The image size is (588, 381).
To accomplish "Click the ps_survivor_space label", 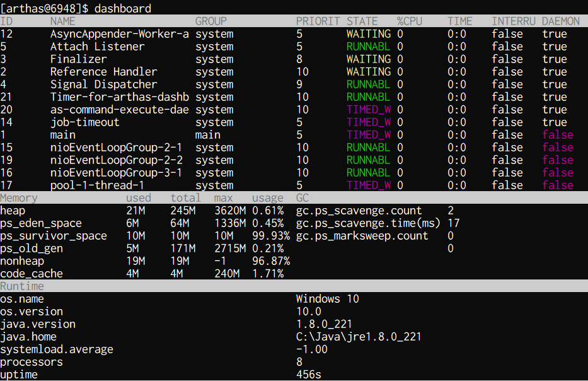I will 53,236.
